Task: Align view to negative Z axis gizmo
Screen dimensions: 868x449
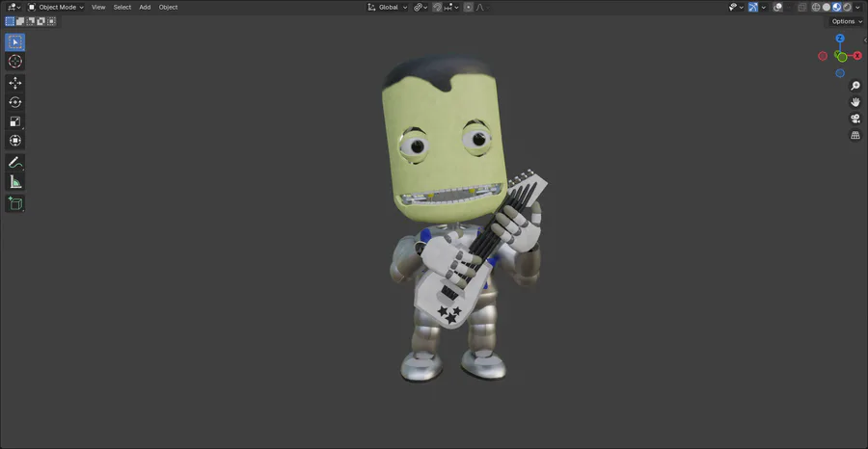Action: (840, 73)
